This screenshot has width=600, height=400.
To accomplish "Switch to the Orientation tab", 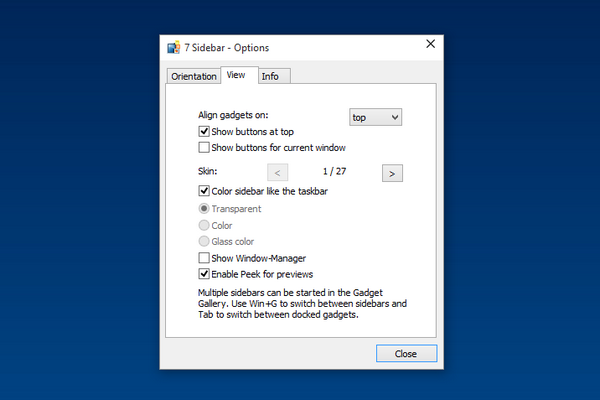I will (193, 76).
